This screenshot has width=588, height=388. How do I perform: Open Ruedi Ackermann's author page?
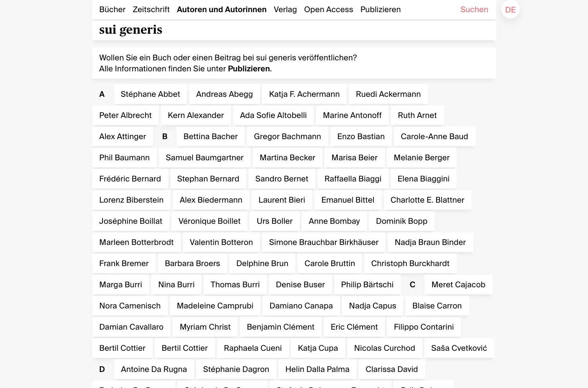tap(388, 94)
